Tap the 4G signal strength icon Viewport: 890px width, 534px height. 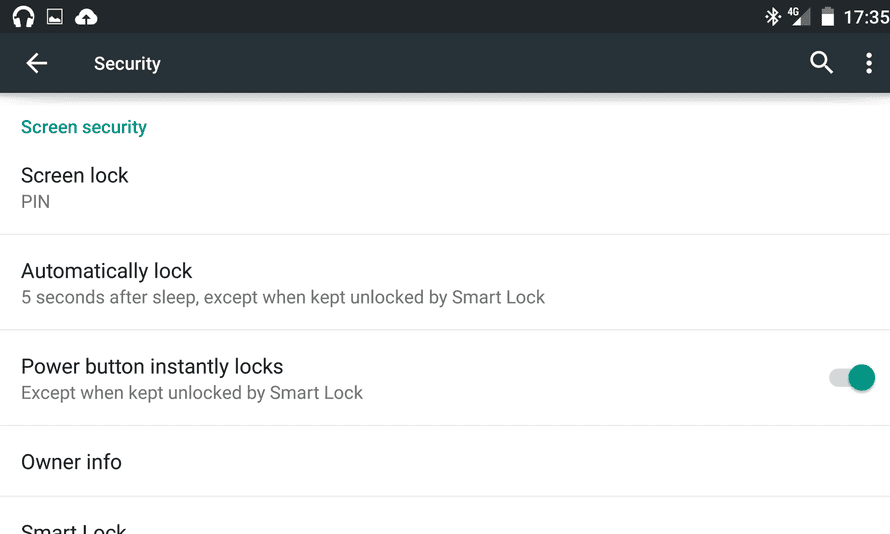pos(799,16)
